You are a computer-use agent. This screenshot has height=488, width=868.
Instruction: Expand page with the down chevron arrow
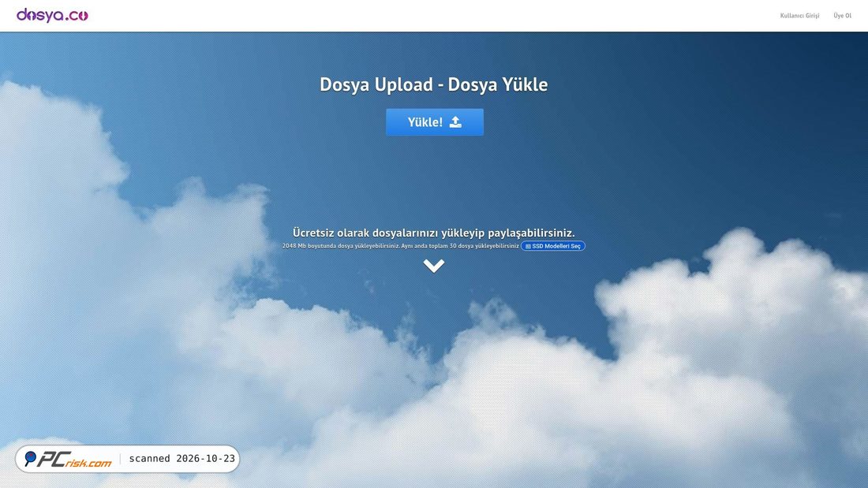tap(433, 266)
